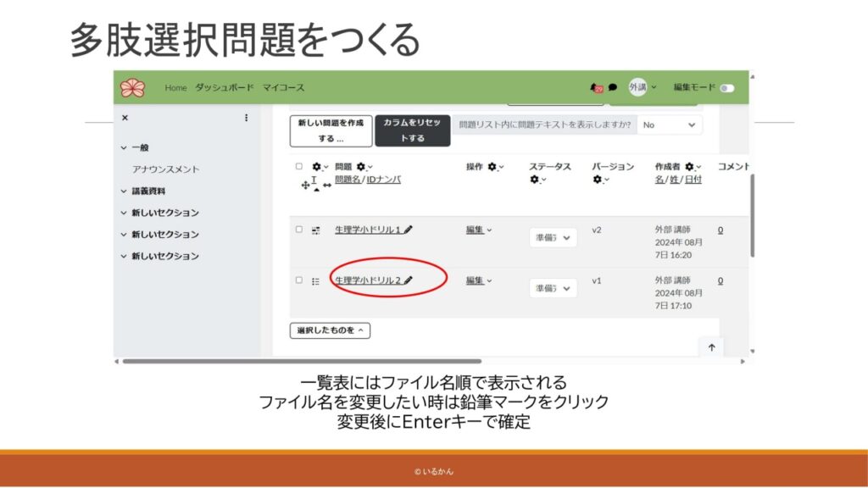Collapse the 講義資料 section in sidebar
This screenshot has width=868, height=488.
[124, 191]
